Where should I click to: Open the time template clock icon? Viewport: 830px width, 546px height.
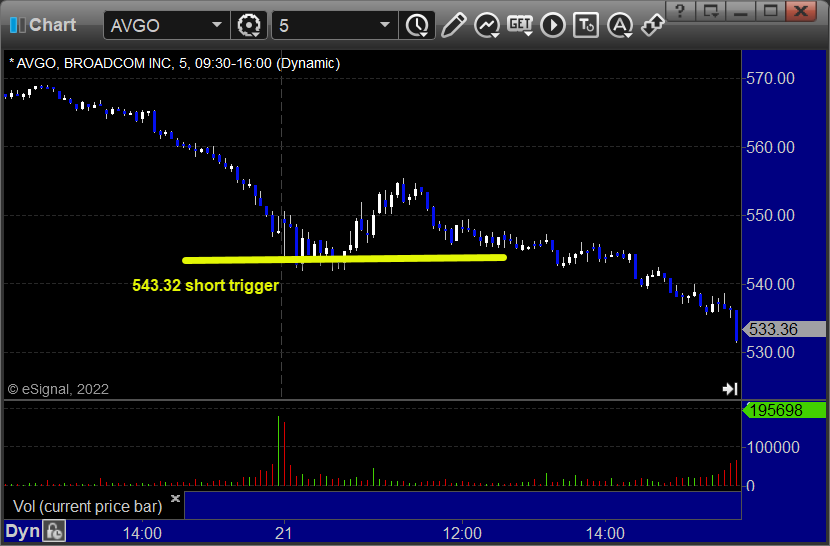point(417,25)
